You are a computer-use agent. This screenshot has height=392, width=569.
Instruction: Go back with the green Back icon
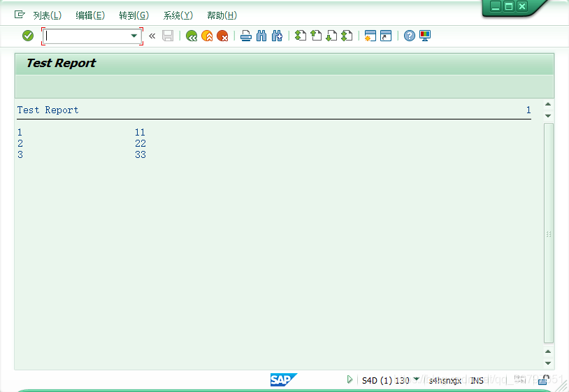[x=192, y=36]
